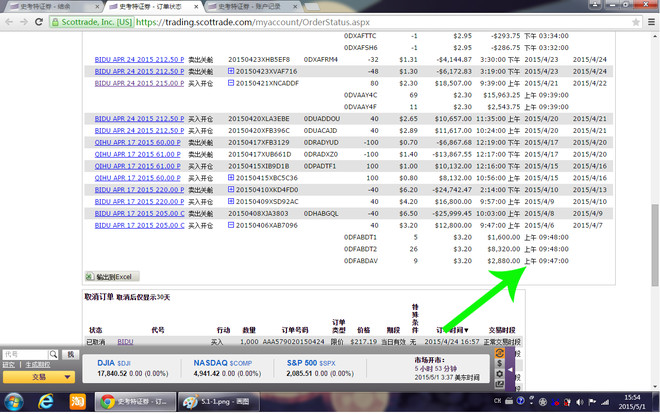Open BIDU APR 17 2015 205.00 C buy row link

pos(139,226)
